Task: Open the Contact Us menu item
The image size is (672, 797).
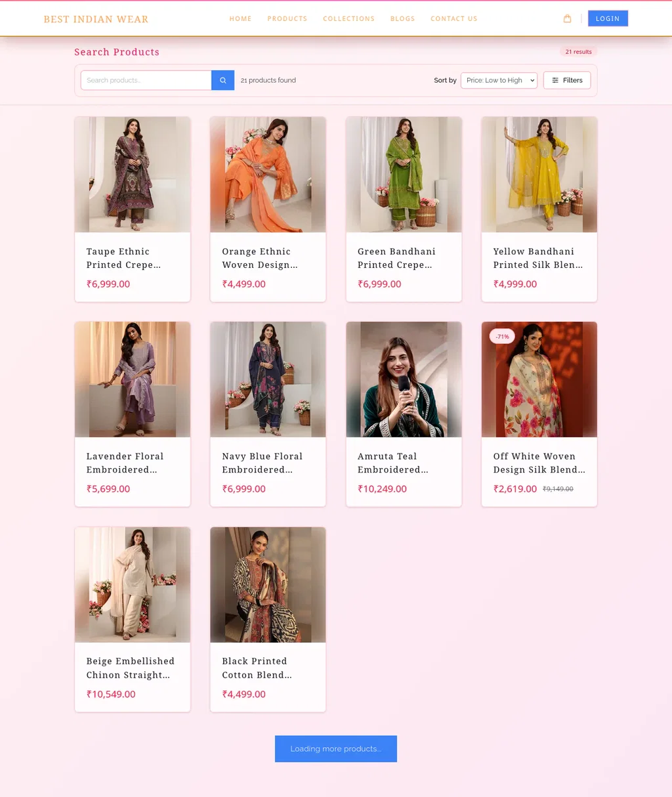Action: click(453, 18)
